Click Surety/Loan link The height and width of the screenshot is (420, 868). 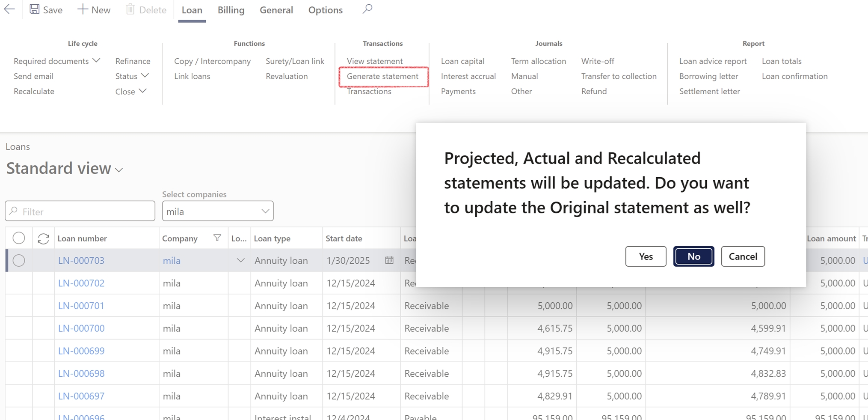295,61
